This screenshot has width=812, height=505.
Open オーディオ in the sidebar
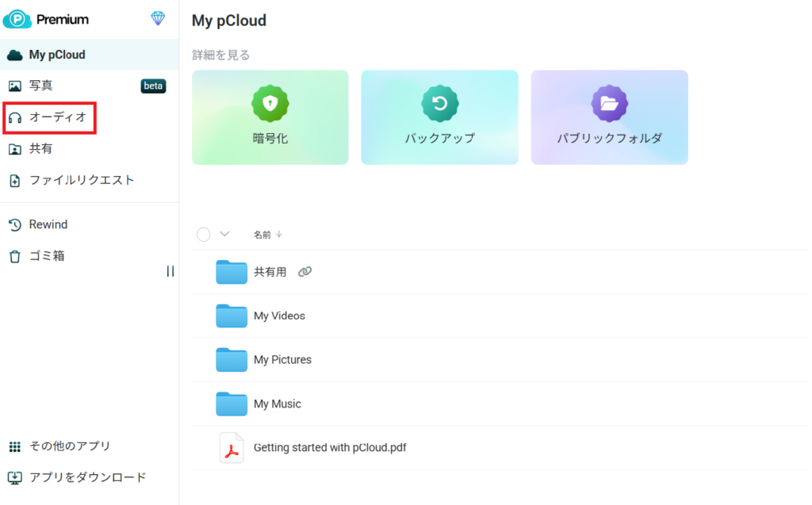[x=57, y=117]
